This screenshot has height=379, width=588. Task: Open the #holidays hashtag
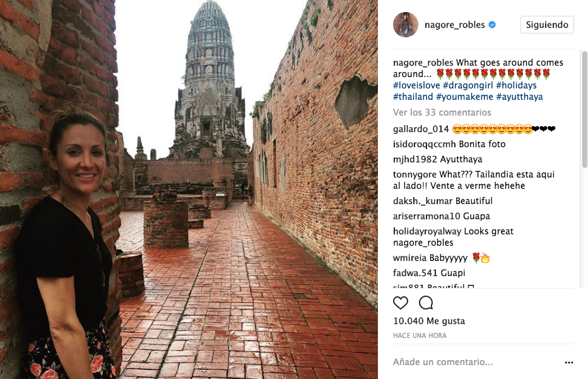[x=516, y=85]
